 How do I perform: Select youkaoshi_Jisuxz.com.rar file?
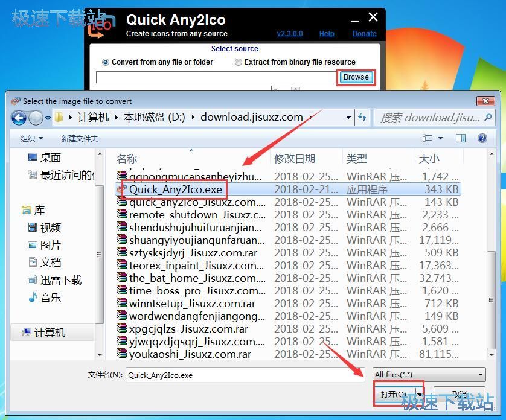(288, 354)
